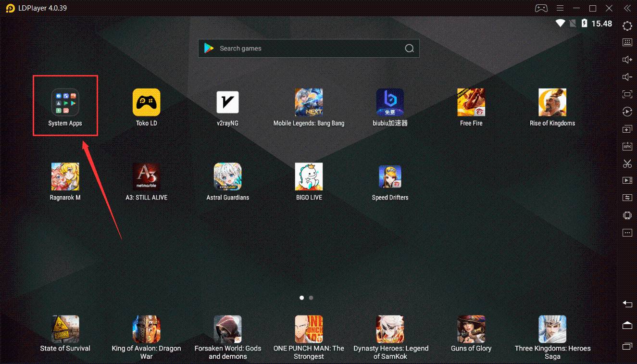
Task: Toggle fullscreen from the sidebar
Action: coord(627,94)
